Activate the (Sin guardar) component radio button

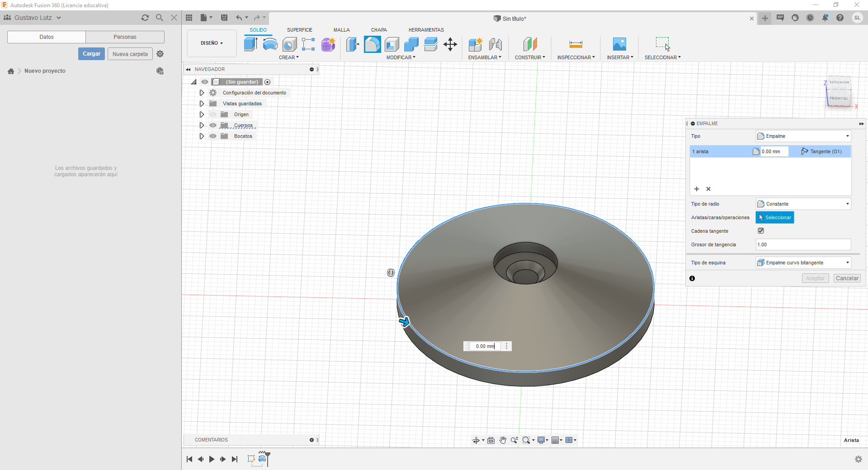(x=268, y=82)
